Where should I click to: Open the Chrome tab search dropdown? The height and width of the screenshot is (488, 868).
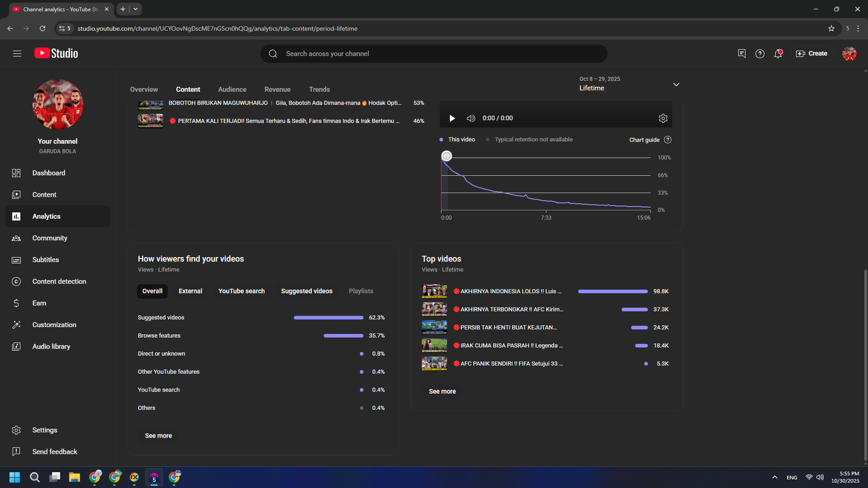[136, 9]
